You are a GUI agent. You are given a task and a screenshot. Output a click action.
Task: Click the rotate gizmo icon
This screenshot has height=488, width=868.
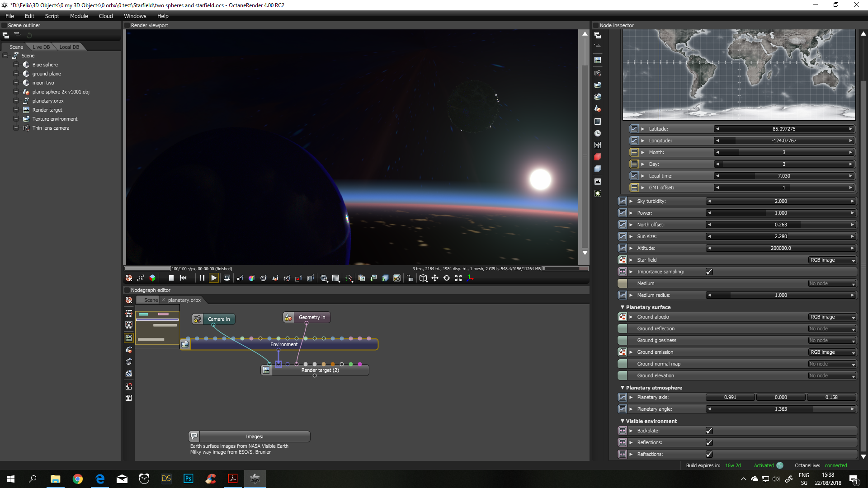tap(447, 278)
